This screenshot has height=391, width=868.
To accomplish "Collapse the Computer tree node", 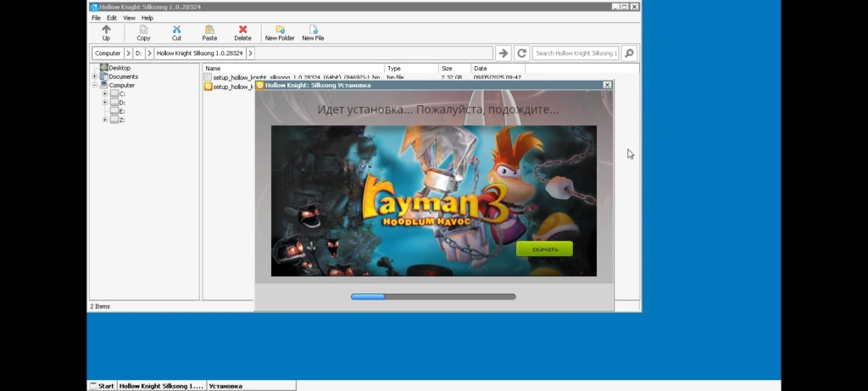I will [x=95, y=86].
